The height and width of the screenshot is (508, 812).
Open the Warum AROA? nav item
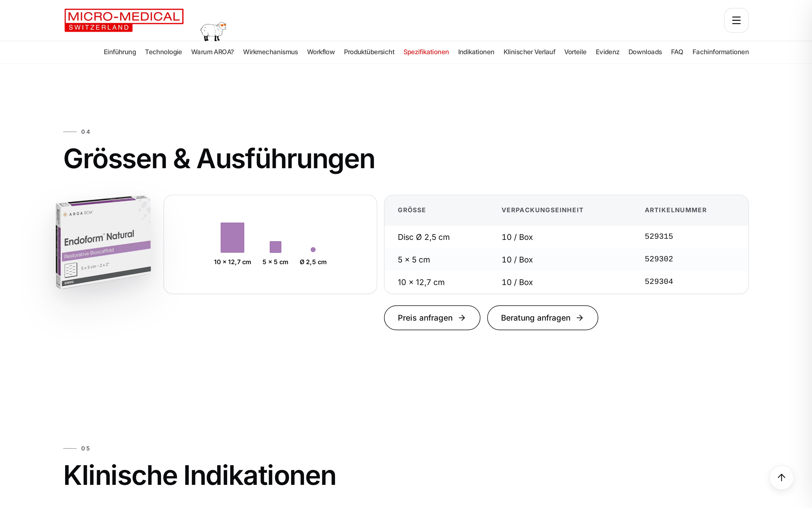coord(212,52)
